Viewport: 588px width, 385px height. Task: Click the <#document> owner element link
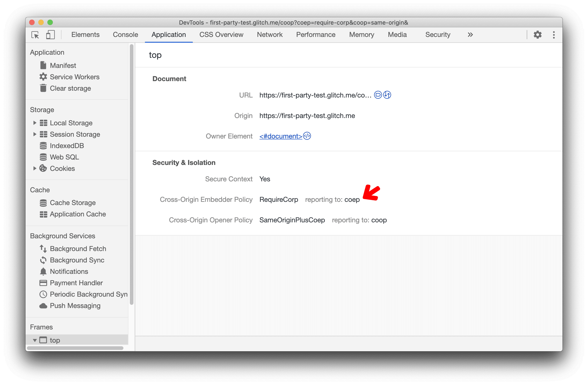(281, 136)
